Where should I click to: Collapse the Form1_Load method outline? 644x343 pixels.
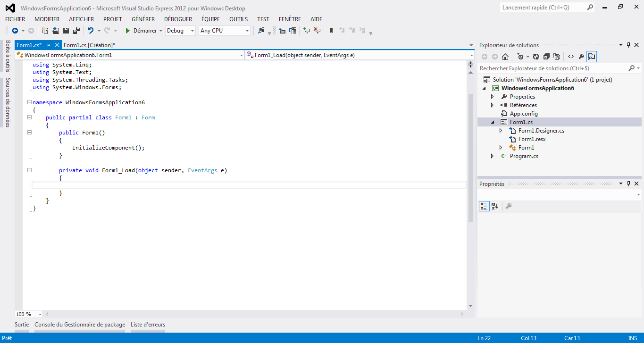[x=29, y=170]
